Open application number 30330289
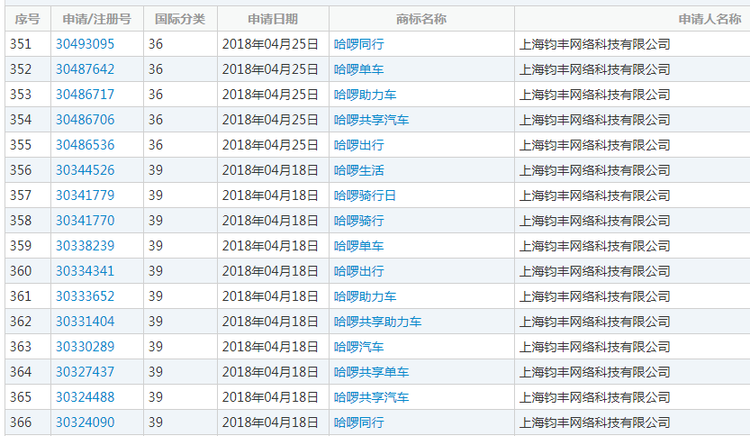The width and height of the screenshot is (750, 436). (85, 347)
